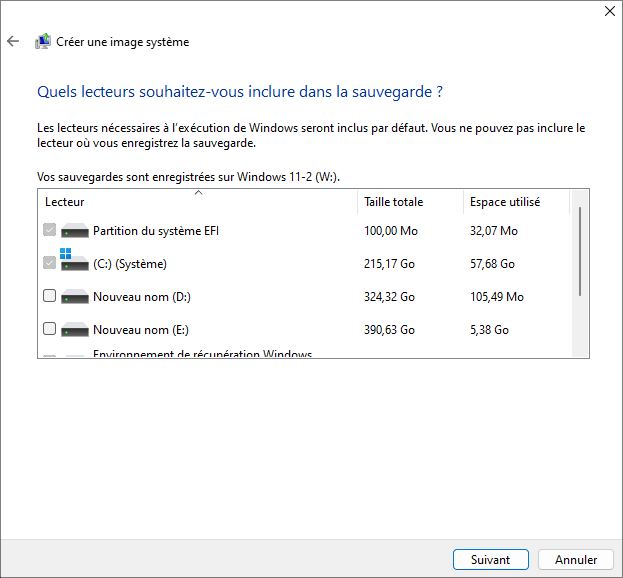
Task: Sort by the Lecteur column header
Action: tap(197, 202)
